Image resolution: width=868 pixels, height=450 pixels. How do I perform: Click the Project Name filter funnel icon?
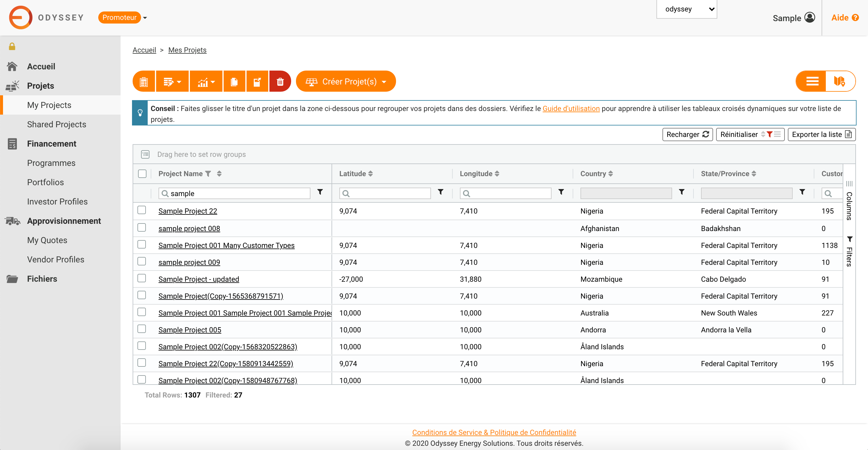point(209,174)
